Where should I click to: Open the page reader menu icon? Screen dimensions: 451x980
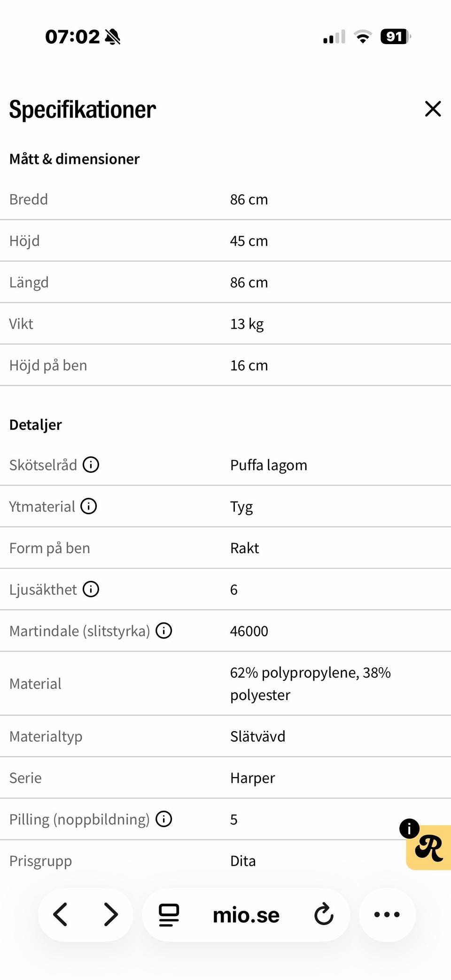[169, 915]
